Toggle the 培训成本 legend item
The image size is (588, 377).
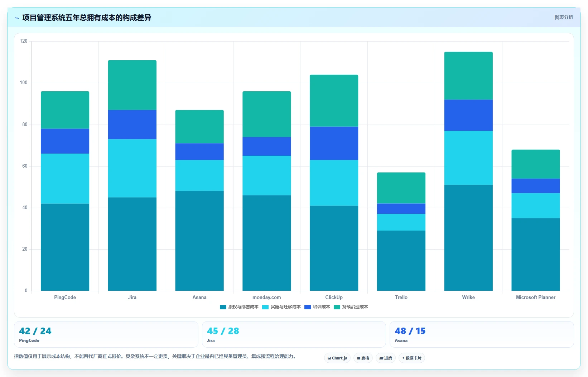click(317, 307)
